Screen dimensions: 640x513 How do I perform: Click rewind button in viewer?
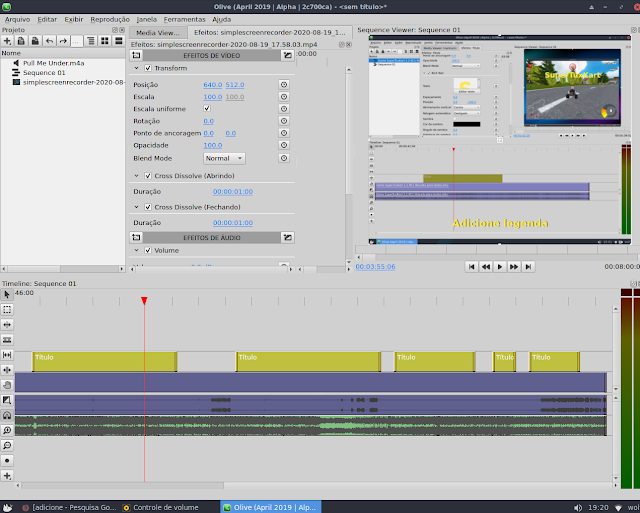[486, 266]
